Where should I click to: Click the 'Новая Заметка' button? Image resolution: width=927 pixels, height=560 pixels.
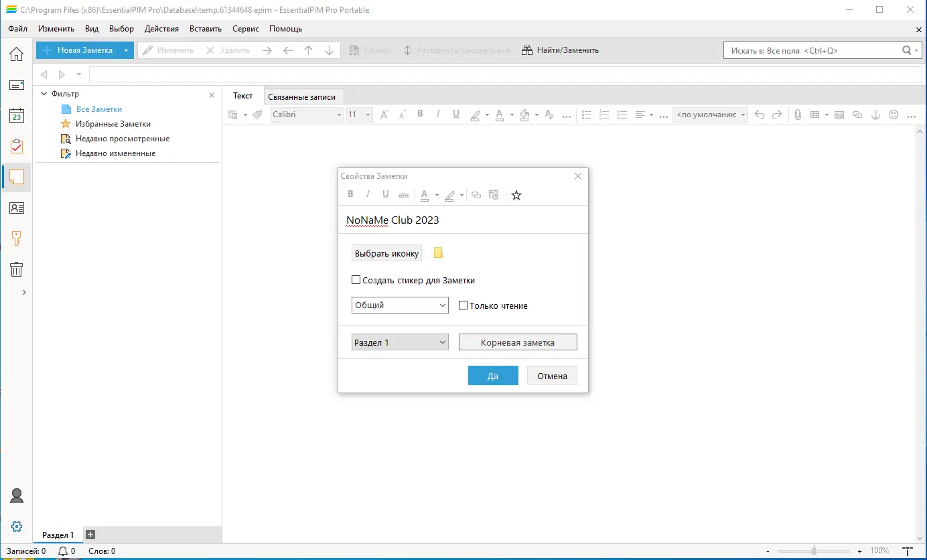click(78, 50)
